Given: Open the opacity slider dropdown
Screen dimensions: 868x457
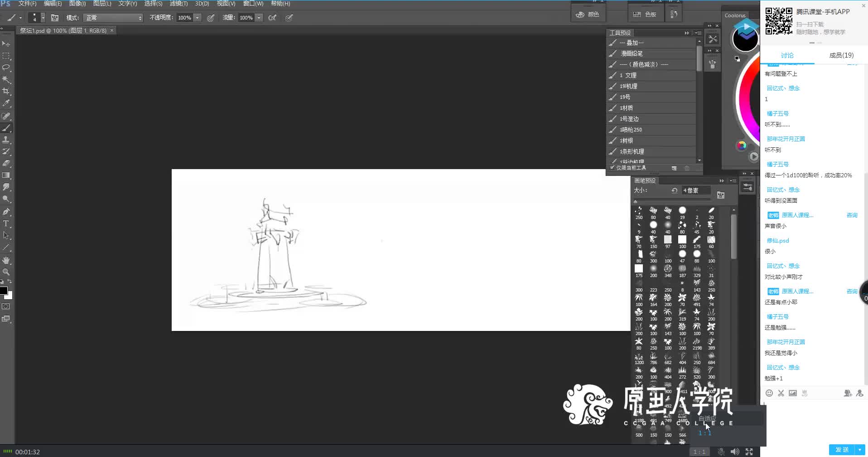Looking at the screenshot, I should point(198,18).
